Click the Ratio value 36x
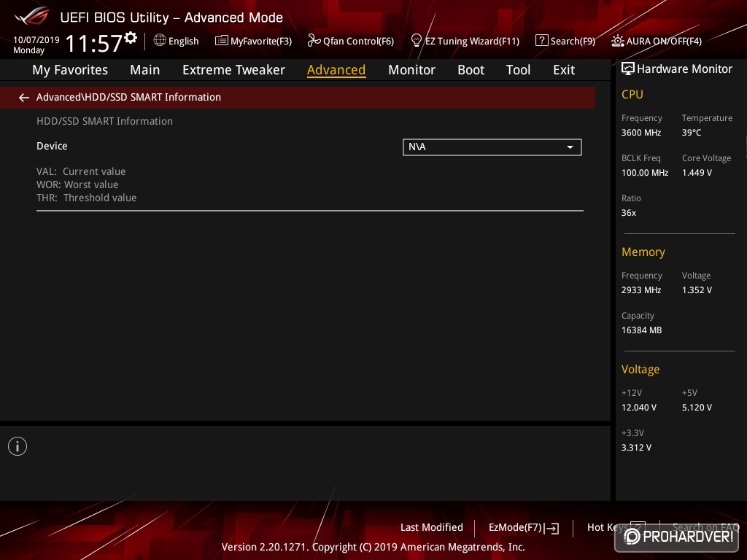Viewport: 747px width, 560px height. click(x=628, y=213)
